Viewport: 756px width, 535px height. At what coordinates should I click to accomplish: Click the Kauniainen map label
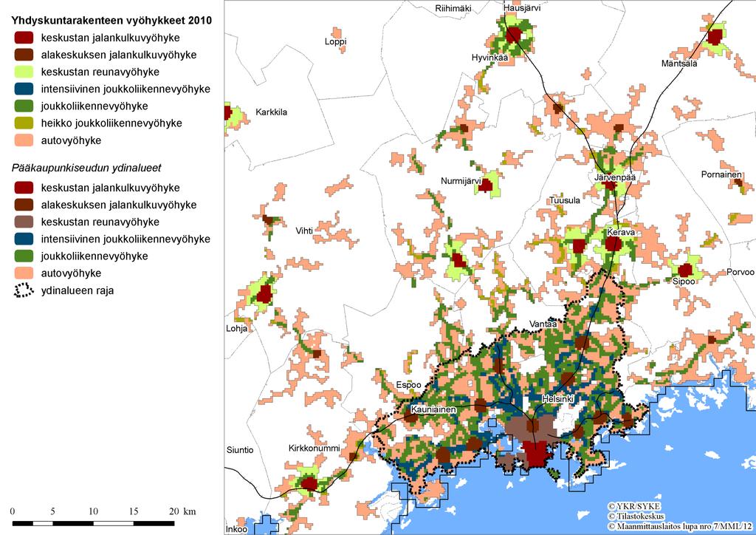[x=433, y=409]
